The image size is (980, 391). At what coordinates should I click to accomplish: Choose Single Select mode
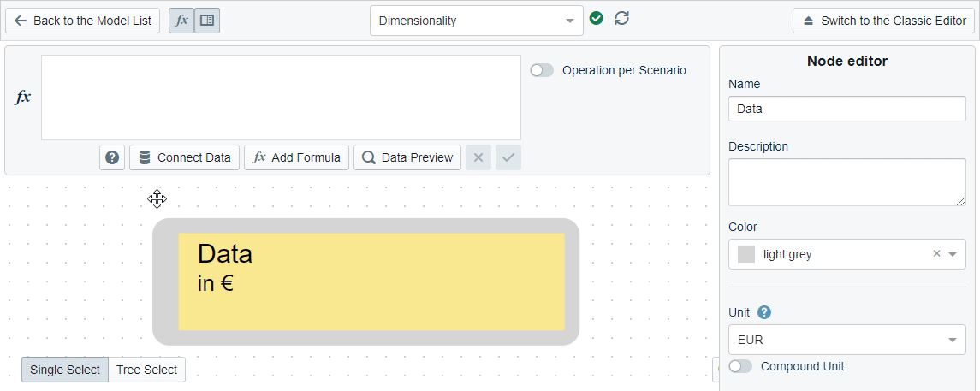coord(65,370)
